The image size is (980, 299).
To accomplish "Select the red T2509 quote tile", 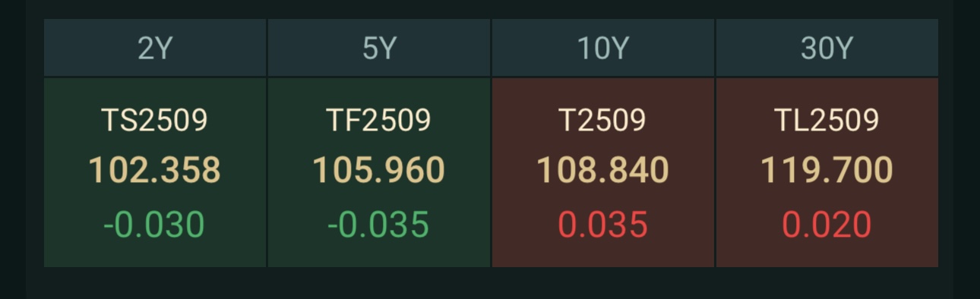I will (603, 172).
